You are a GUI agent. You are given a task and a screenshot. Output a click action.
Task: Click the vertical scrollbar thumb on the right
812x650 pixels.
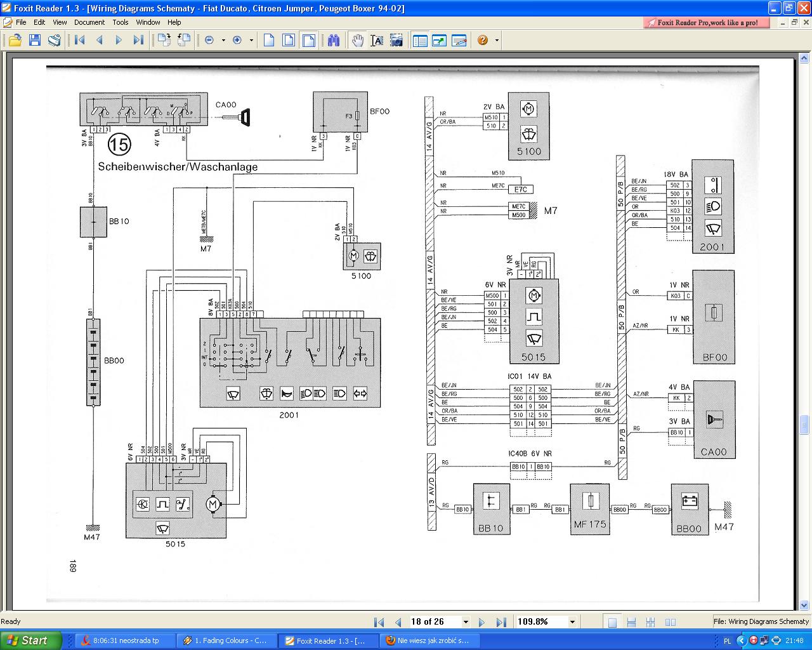pyautogui.click(x=804, y=424)
